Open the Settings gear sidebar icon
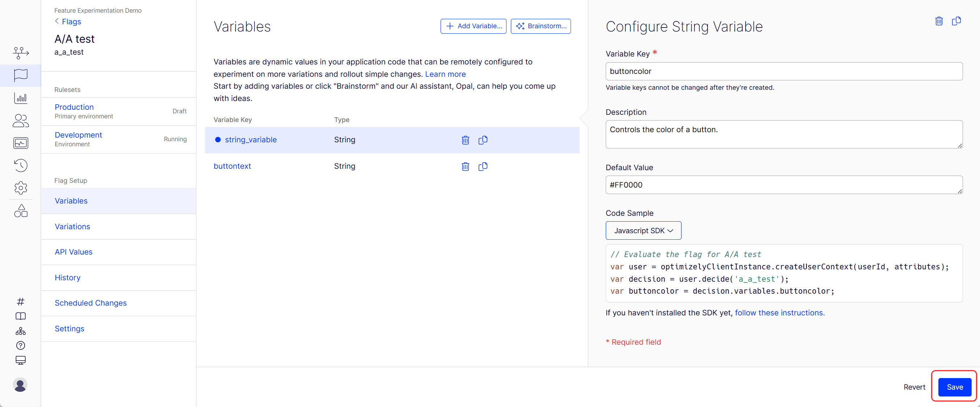 [21, 188]
